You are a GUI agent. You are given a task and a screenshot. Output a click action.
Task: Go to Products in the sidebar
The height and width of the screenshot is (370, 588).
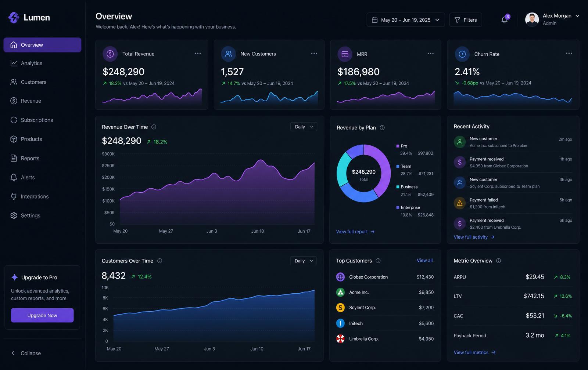click(x=42, y=139)
